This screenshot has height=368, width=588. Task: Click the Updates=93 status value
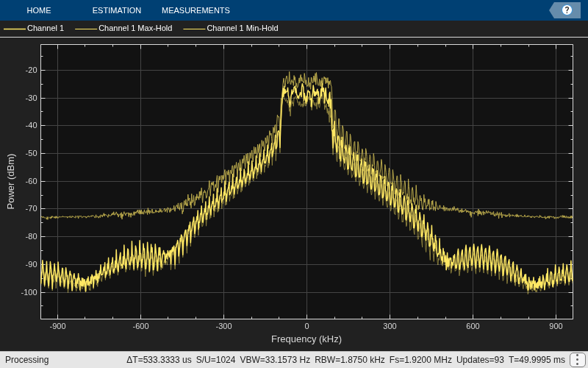[x=480, y=360]
